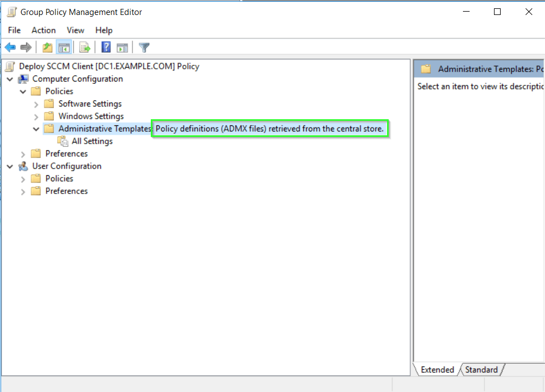Expand Policies under User Configuration
545x392 pixels.
[23, 179]
